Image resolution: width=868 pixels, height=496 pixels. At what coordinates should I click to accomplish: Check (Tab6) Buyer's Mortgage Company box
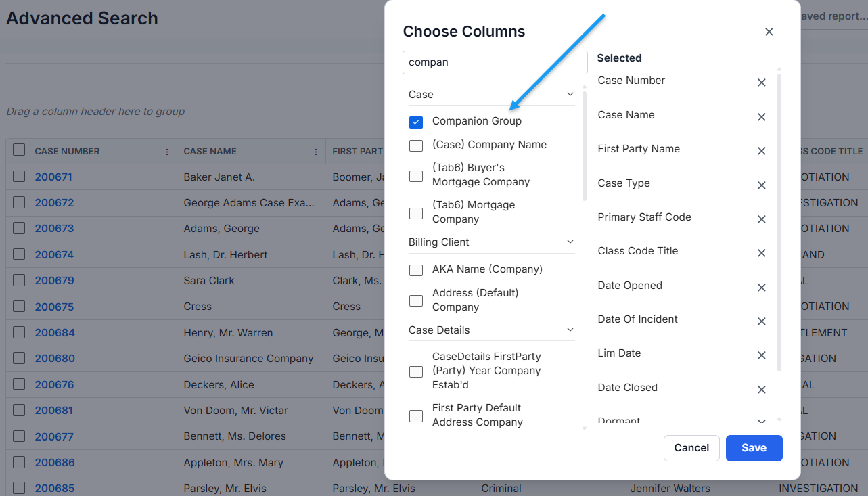[x=416, y=176]
